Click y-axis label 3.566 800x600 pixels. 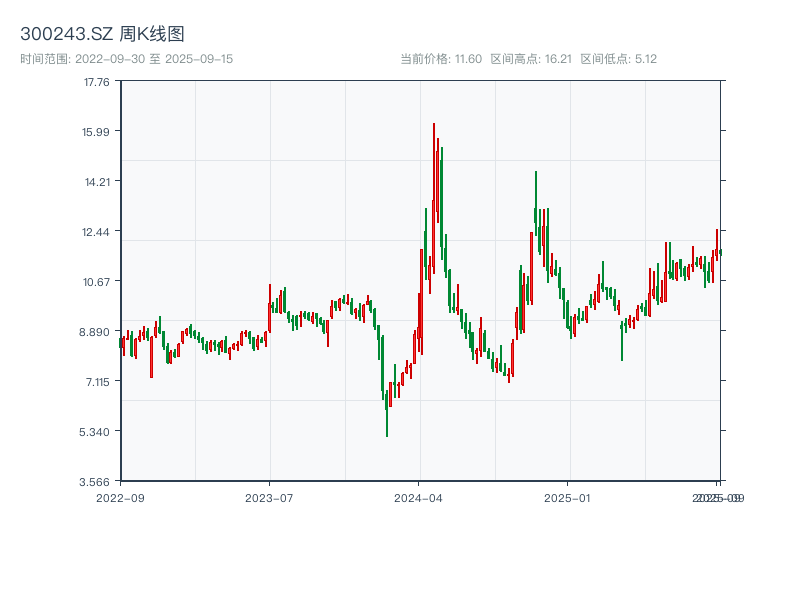94,482
